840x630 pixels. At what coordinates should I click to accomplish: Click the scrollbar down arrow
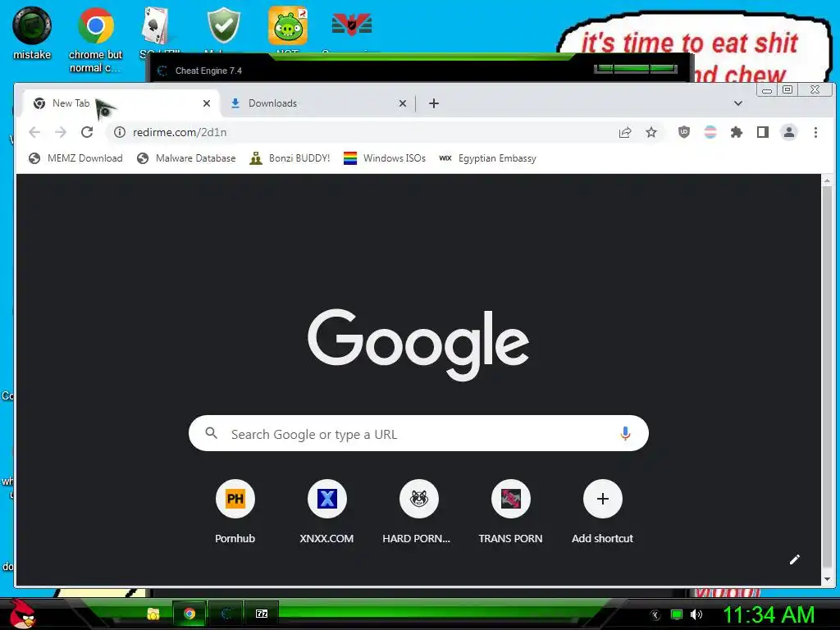827,579
